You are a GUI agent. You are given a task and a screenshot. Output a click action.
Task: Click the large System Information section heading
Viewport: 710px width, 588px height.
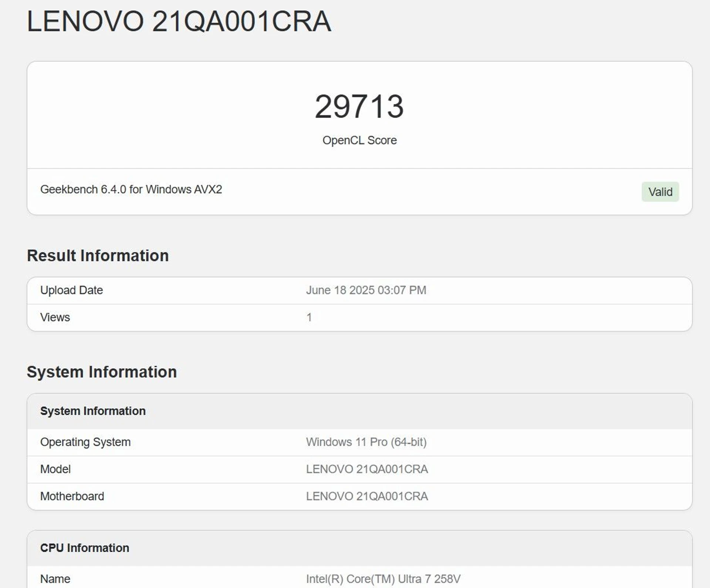pos(102,372)
